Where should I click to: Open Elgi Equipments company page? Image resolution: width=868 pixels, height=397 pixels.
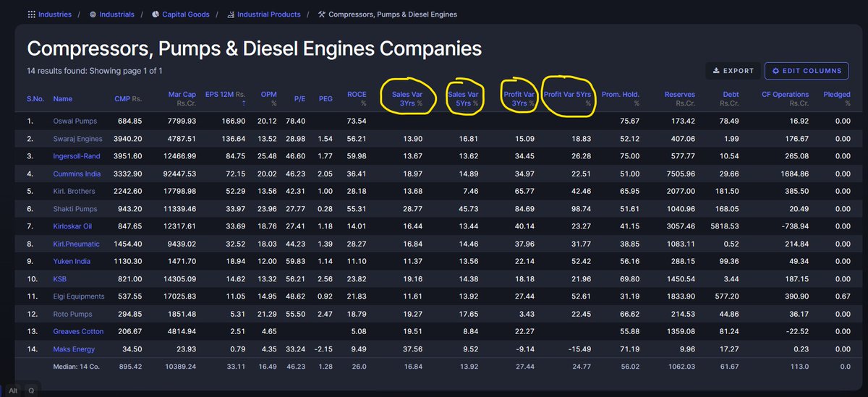point(79,296)
